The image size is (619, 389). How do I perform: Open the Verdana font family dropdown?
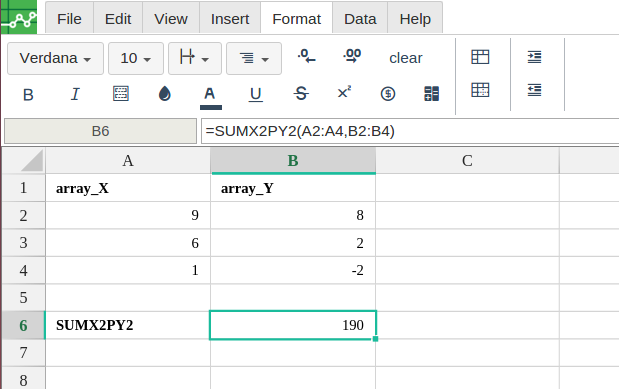coord(55,58)
